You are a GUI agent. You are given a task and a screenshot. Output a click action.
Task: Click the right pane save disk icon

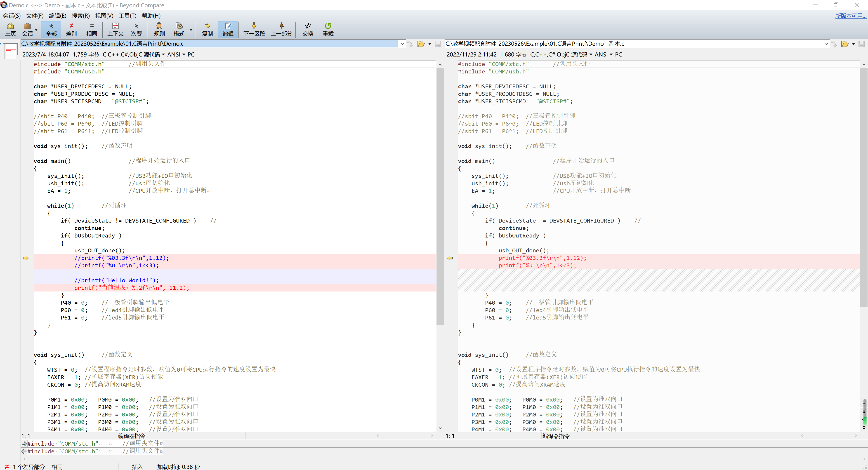(x=862, y=44)
